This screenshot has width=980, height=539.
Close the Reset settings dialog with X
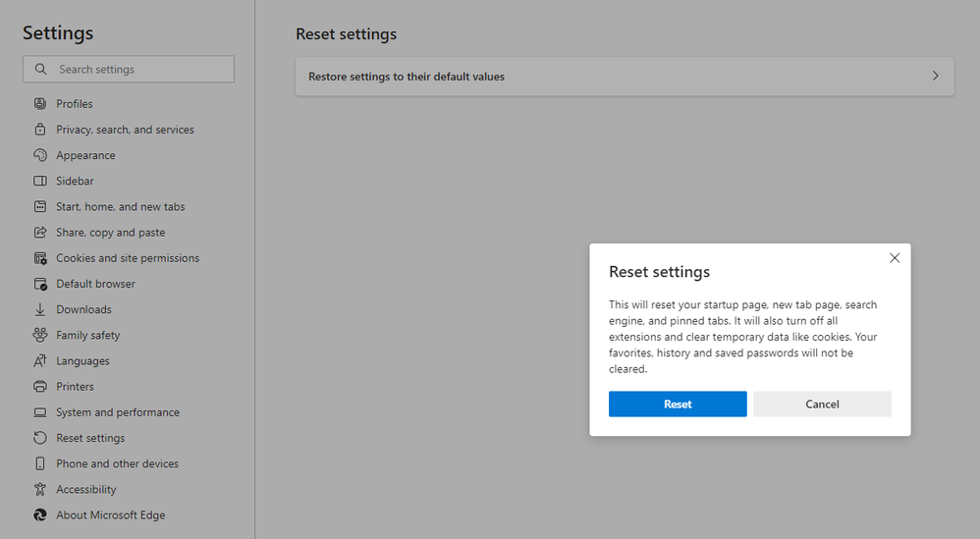(894, 258)
